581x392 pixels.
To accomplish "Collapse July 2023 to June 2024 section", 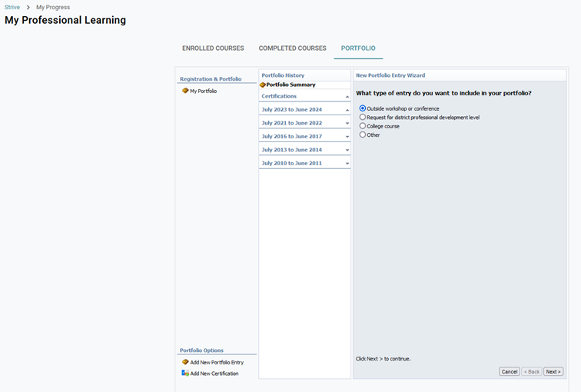I will (347, 110).
